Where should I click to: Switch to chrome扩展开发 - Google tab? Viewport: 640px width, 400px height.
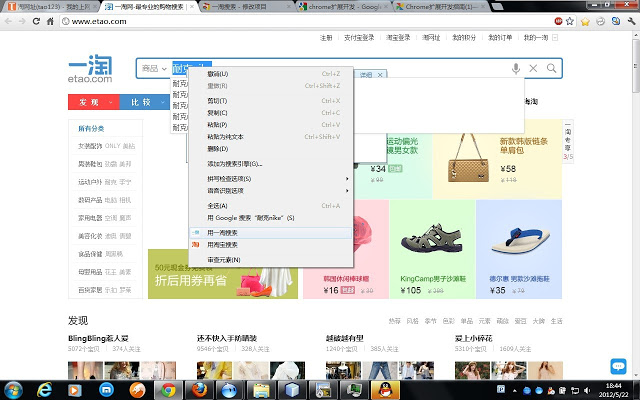tap(343, 7)
